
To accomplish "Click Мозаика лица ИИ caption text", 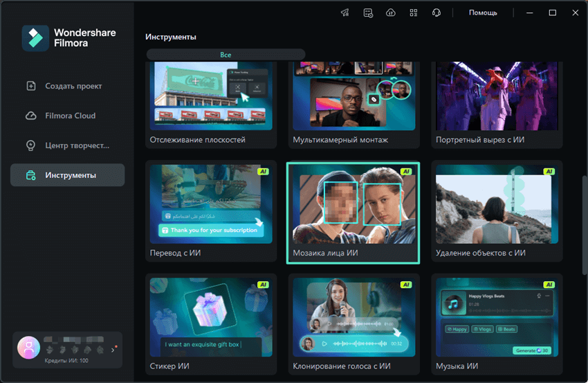I will (x=325, y=253).
